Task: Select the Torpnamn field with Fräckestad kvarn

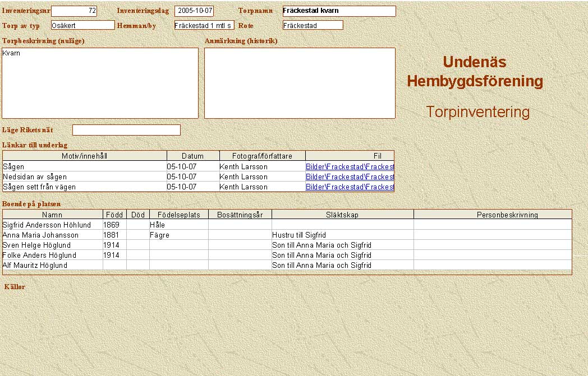Action: 339,11
